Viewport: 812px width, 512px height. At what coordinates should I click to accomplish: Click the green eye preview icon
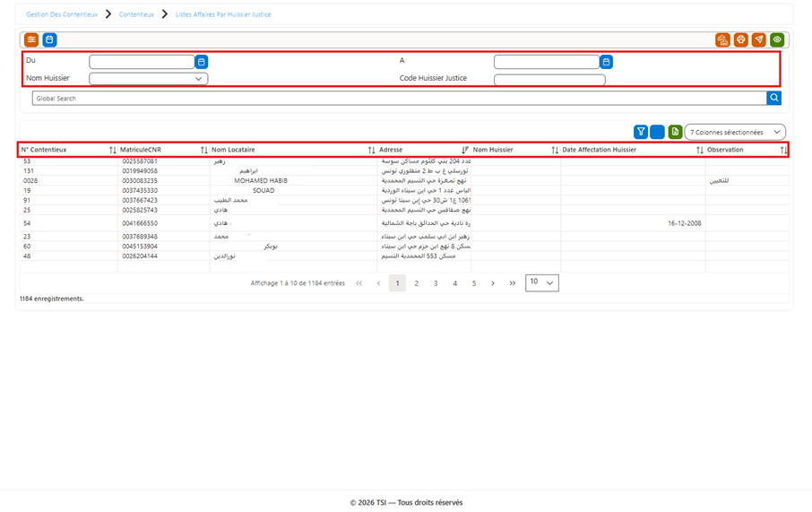777,40
